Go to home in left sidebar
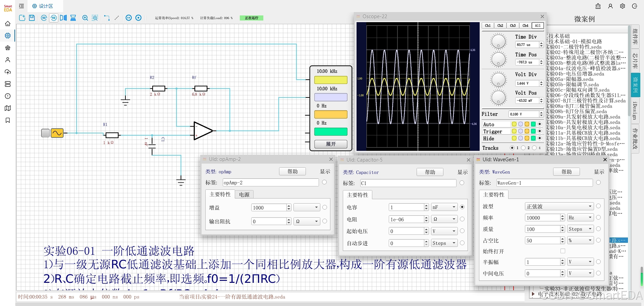This screenshot has height=306, width=644. [x=8, y=24]
